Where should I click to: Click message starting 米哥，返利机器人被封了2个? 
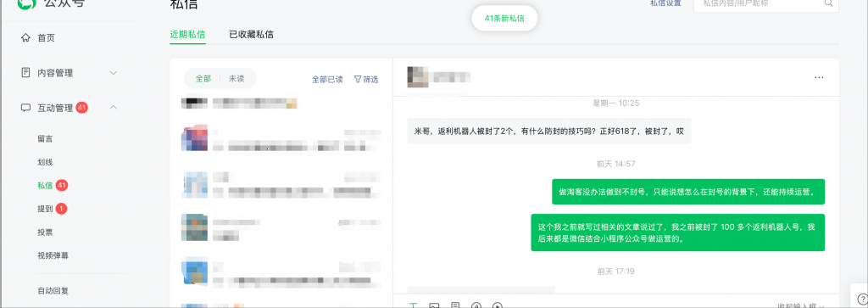pos(549,132)
